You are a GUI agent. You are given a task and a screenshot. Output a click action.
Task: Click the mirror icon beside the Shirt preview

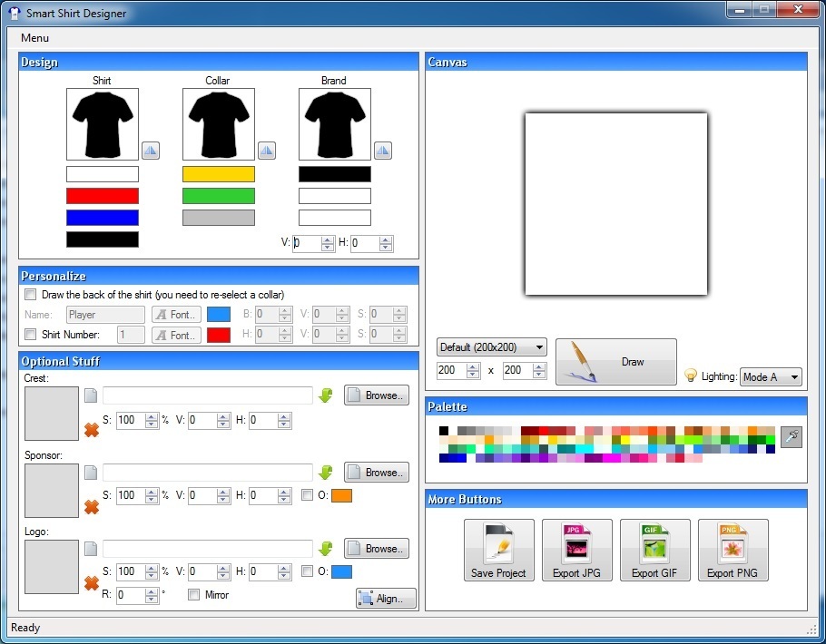[151, 151]
